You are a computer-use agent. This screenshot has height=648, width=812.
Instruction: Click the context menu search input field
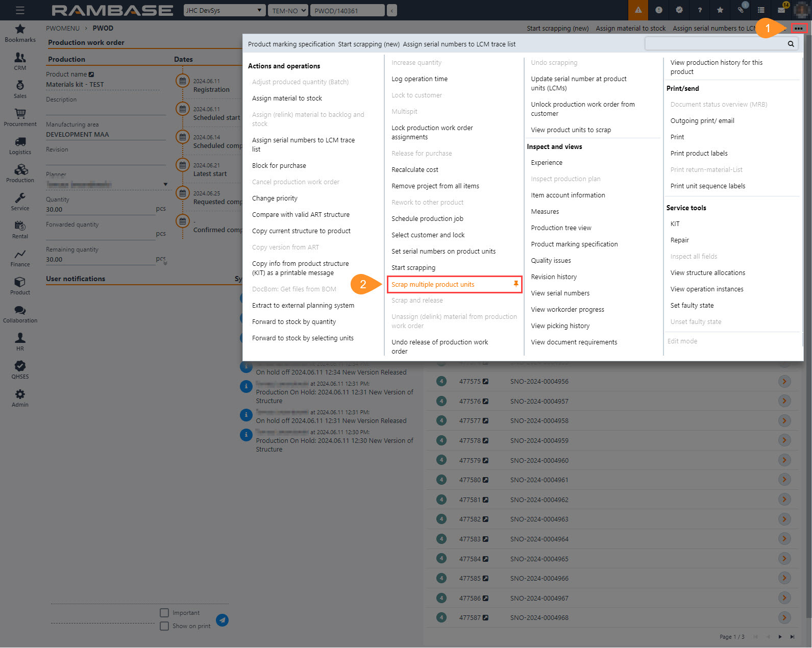pyautogui.click(x=715, y=44)
